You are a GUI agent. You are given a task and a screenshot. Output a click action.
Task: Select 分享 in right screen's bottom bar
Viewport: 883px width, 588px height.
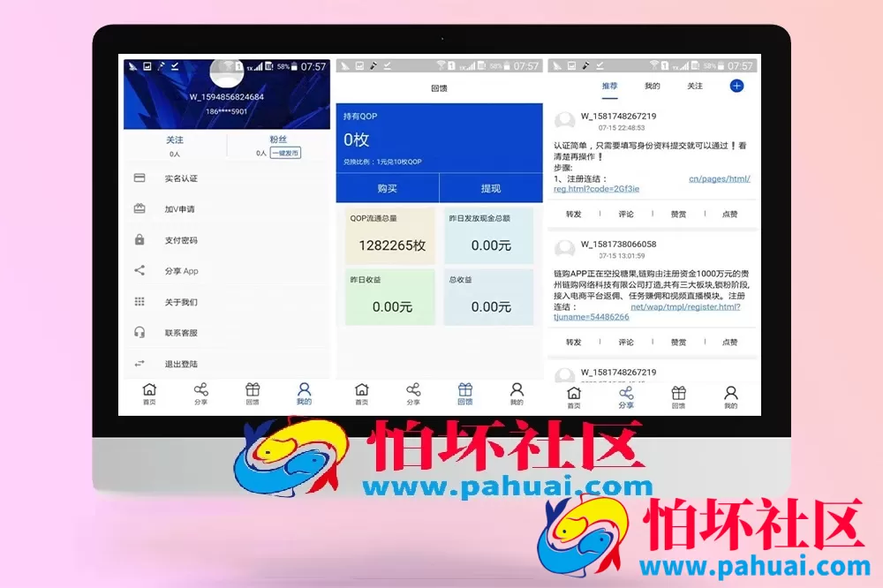coord(626,397)
